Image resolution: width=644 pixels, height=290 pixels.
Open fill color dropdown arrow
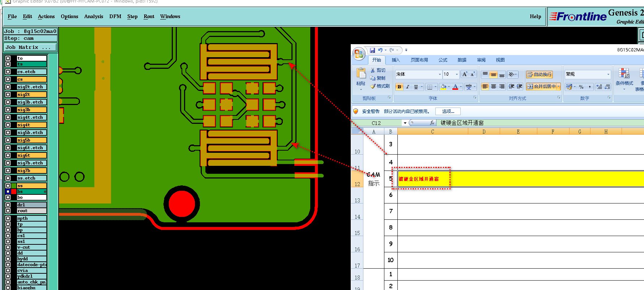tap(449, 87)
